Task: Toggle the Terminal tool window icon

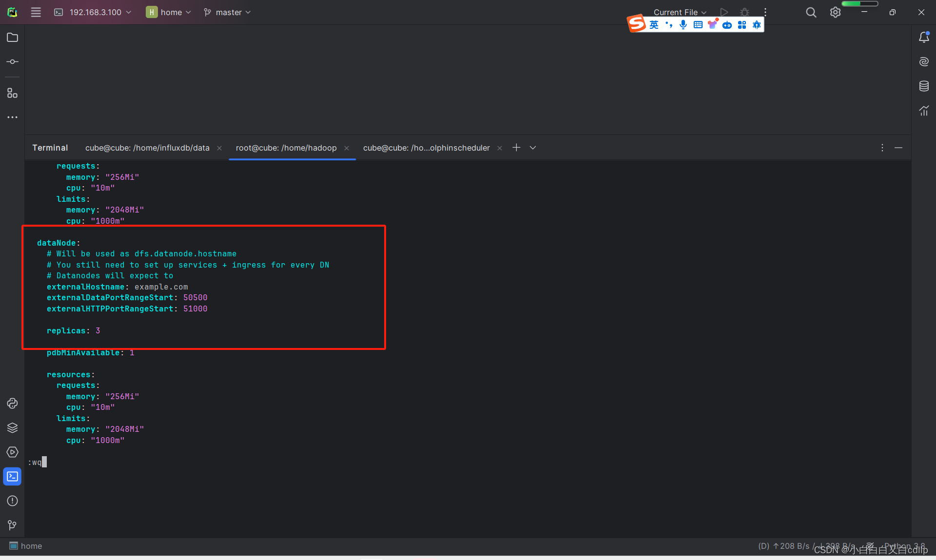Action: coord(12,476)
